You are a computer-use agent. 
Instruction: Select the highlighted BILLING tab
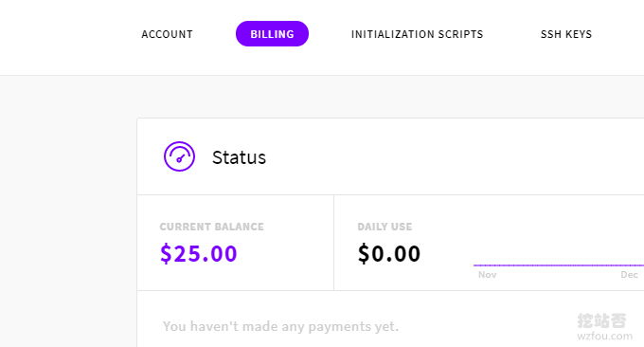click(x=272, y=34)
